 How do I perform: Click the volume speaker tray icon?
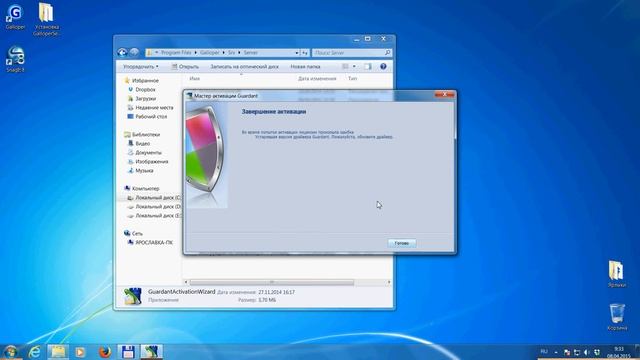tap(587, 352)
